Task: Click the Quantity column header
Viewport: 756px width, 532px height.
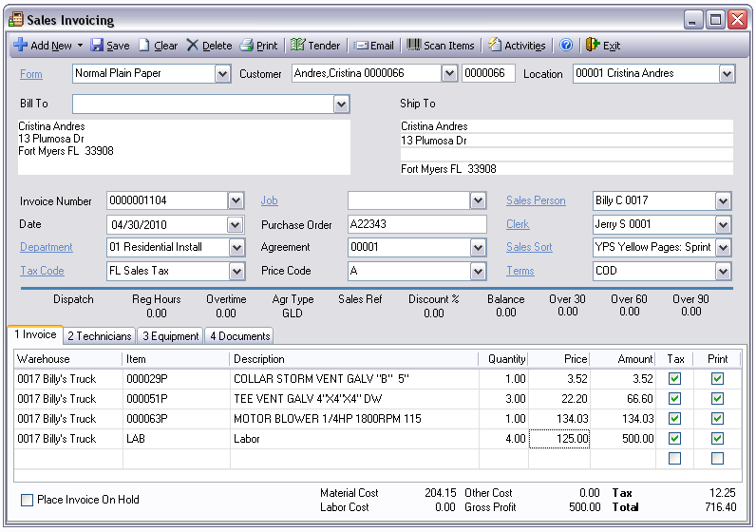Action: 503,359
